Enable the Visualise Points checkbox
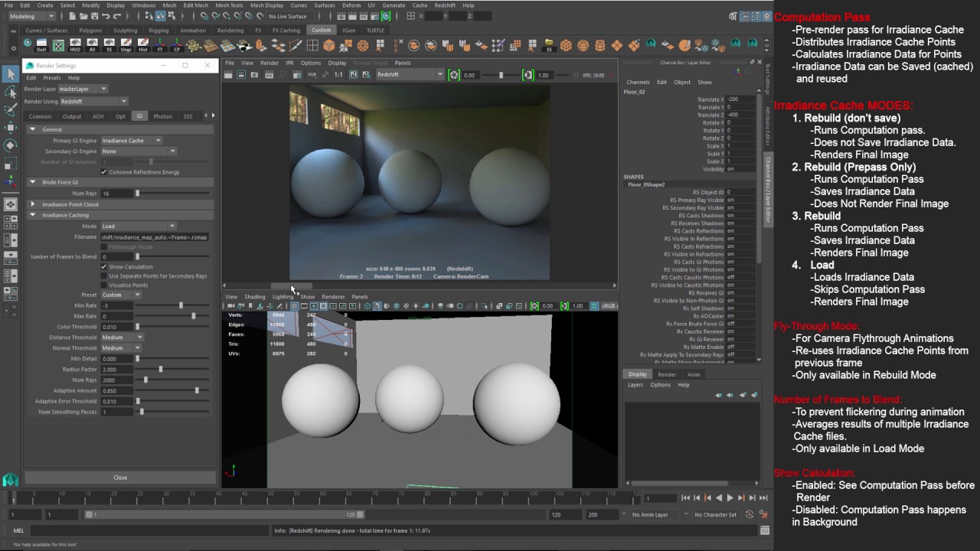 point(104,285)
